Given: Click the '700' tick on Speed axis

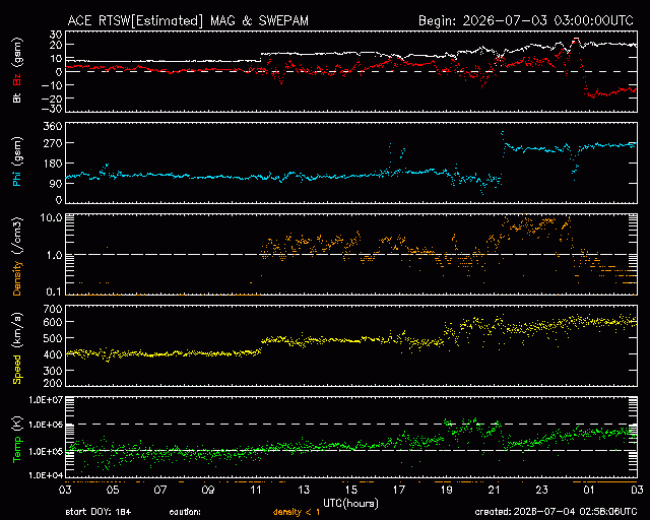Looking at the screenshot, I should pos(53,309).
